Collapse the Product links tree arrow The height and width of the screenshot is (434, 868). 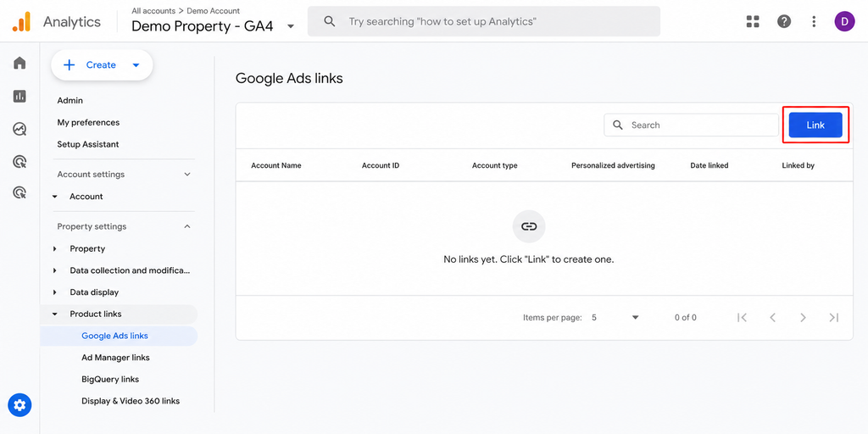click(55, 314)
